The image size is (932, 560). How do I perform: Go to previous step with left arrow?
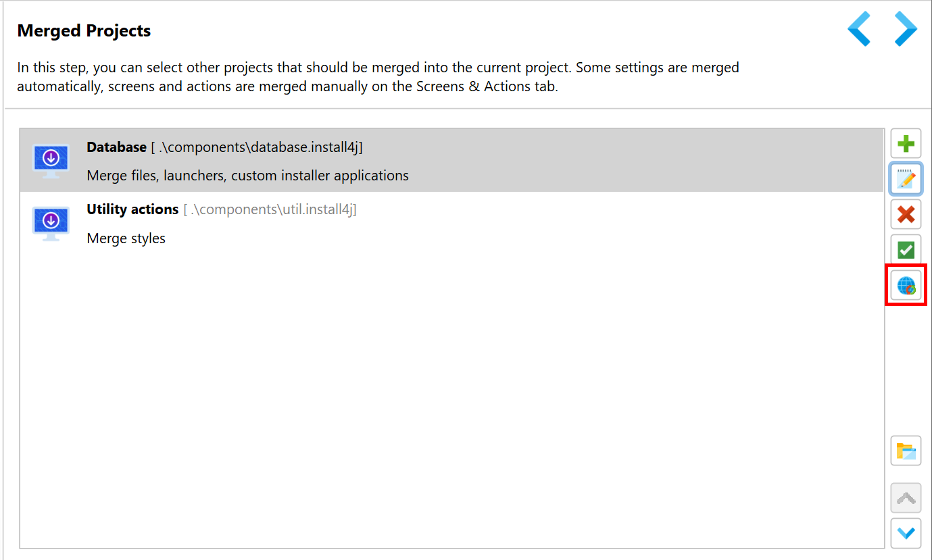(859, 28)
